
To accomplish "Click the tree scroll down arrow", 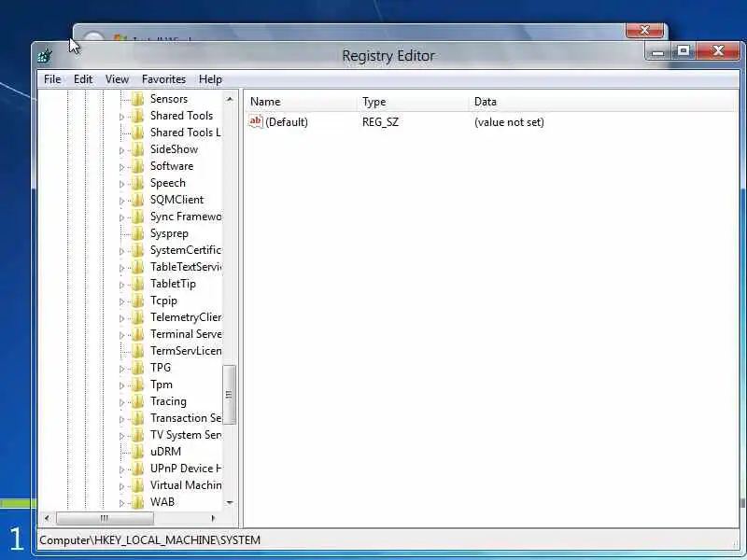I will 229,503.
